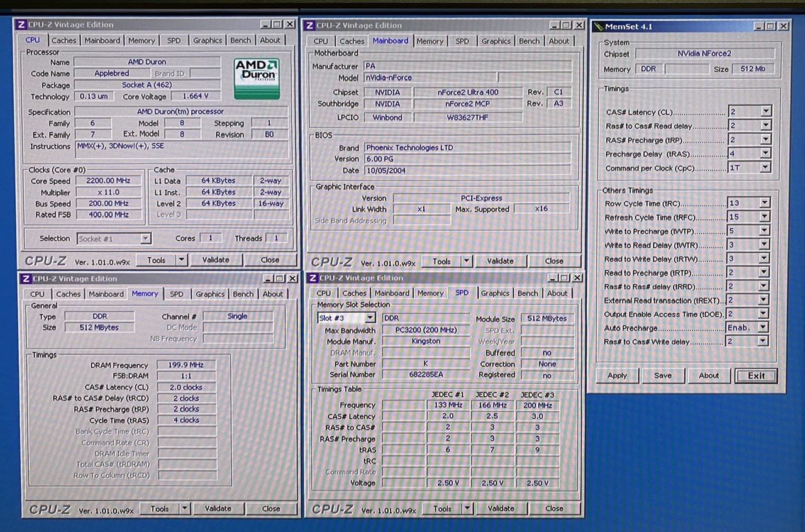The width and height of the screenshot is (805, 532).
Task: Select the Graphics tab in the Mainboard window
Action: [x=496, y=41]
